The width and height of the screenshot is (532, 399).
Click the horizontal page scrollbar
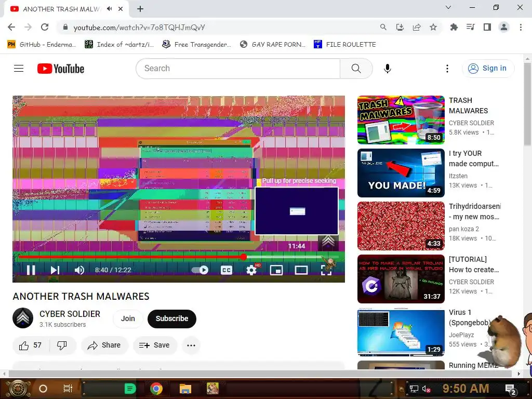tap(260, 374)
